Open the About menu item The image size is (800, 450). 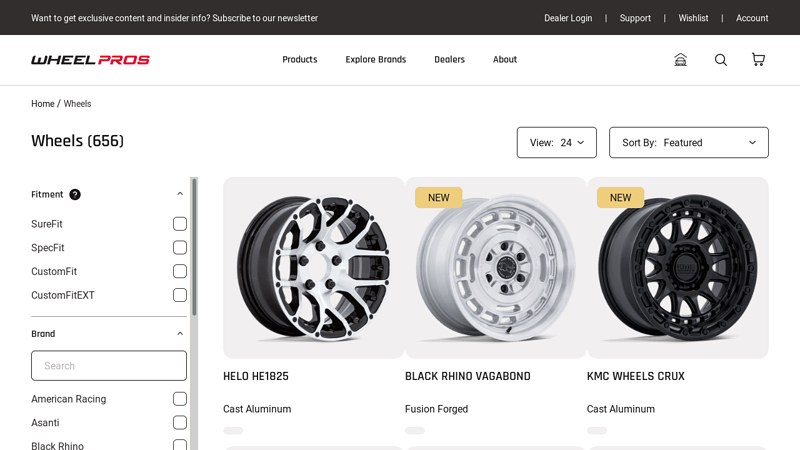[505, 59]
